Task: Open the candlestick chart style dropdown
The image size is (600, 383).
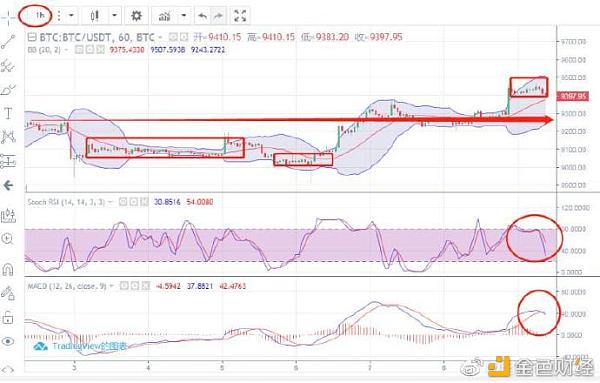Action: pyautogui.click(x=114, y=16)
